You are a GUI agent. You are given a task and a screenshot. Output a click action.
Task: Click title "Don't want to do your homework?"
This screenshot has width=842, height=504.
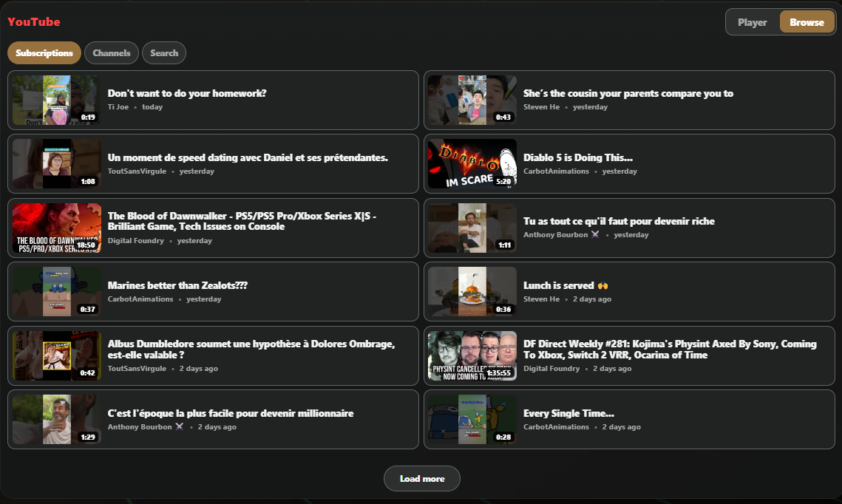187,93
